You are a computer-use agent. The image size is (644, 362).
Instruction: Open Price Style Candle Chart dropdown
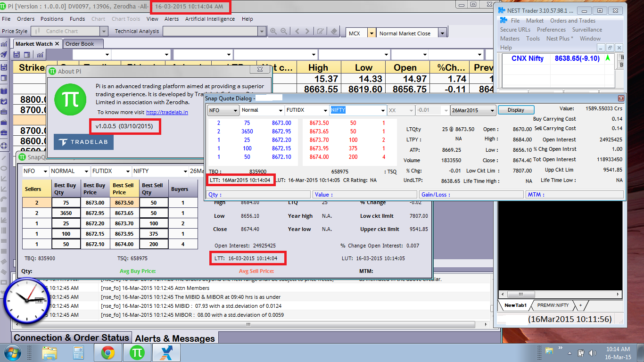tap(104, 32)
